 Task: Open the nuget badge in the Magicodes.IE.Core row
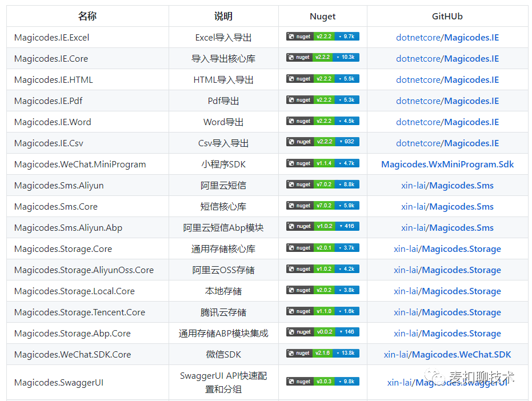(x=323, y=57)
